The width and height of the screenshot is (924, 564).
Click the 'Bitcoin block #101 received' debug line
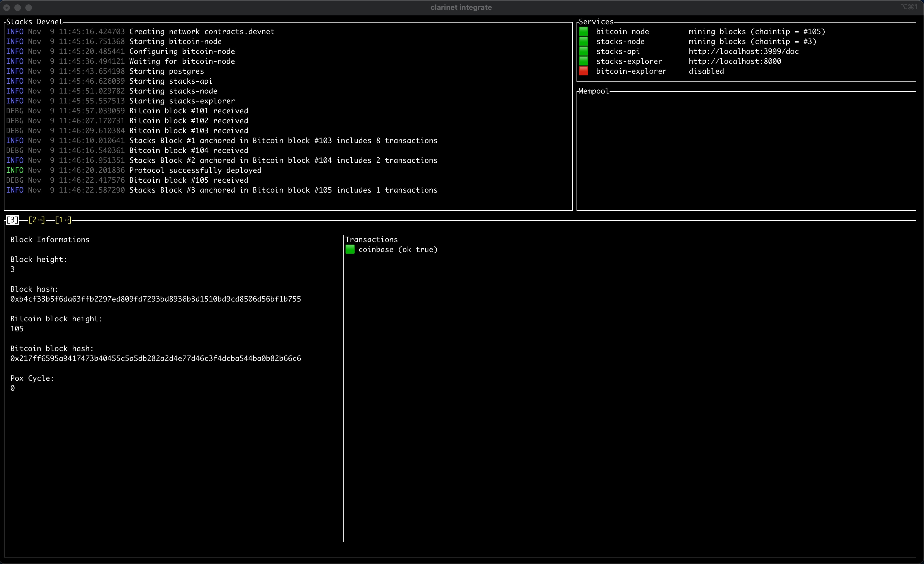click(188, 111)
